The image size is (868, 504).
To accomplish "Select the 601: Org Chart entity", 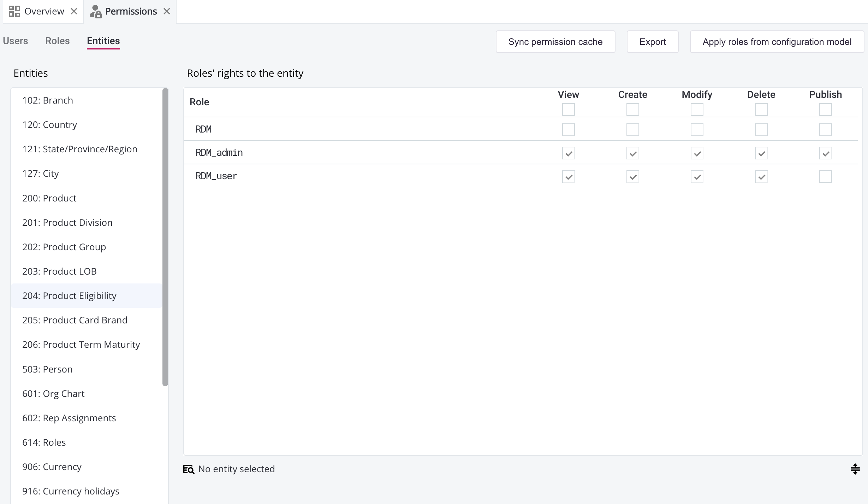I will coord(53,394).
